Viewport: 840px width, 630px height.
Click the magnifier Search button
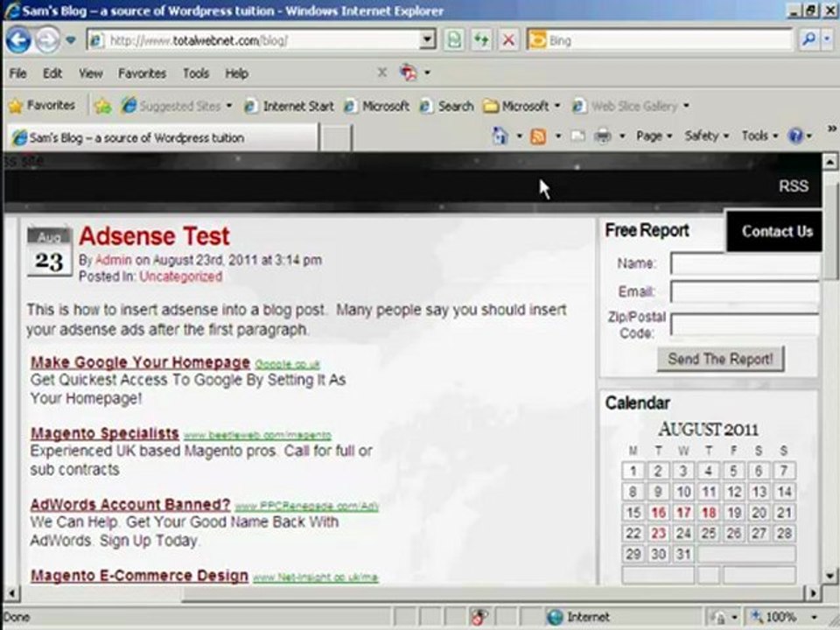click(808, 39)
